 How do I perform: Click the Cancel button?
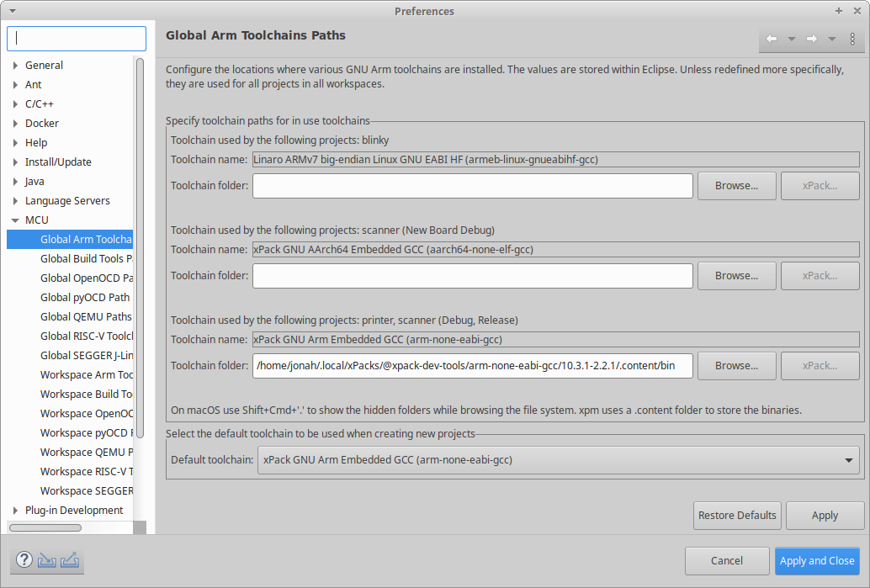click(727, 561)
